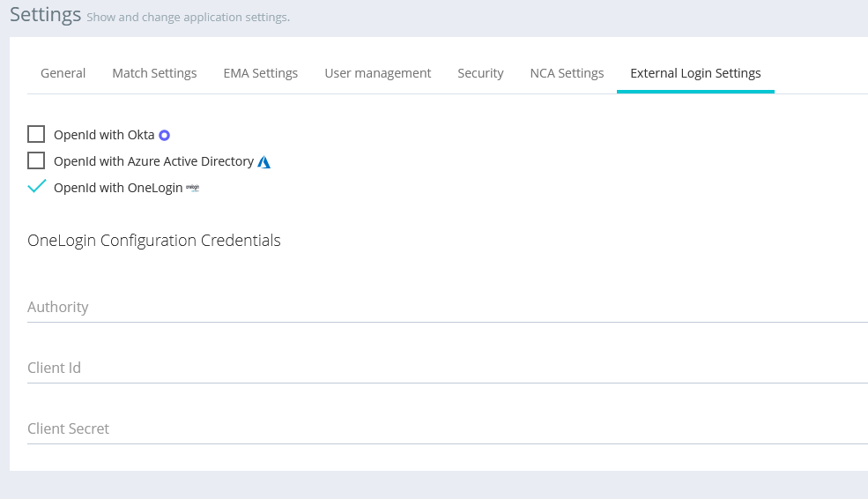The height and width of the screenshot is (499, 868).
Task: Uncheck the OpenId with OneLogin checkmark
Action: 36,187
